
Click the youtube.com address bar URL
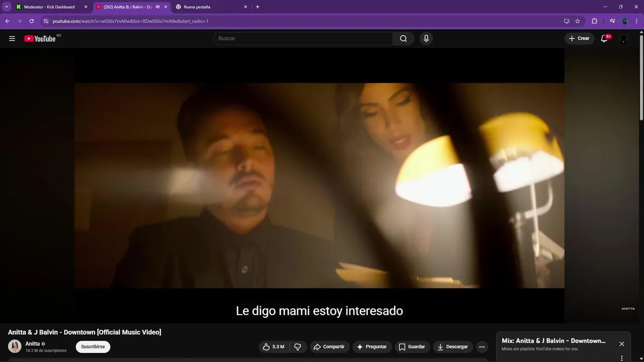pyautogui.click(x=130, y=21)
